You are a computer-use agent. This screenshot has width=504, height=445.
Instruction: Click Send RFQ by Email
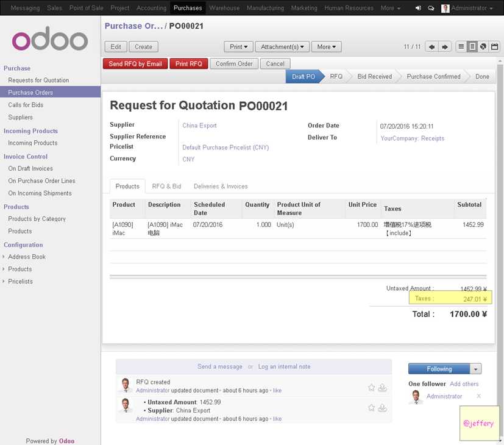tap(135, 63)
